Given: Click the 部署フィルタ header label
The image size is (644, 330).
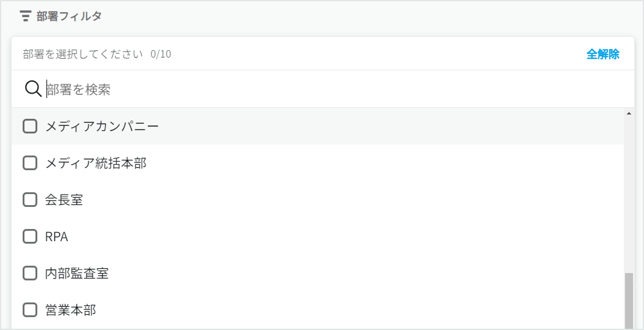Looking at the screenshot, I should coord(69,17).
